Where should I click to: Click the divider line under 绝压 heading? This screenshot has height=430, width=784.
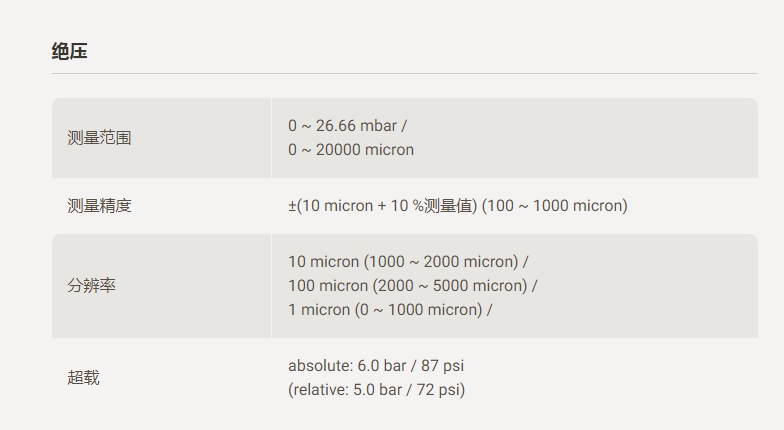point(404,74)
